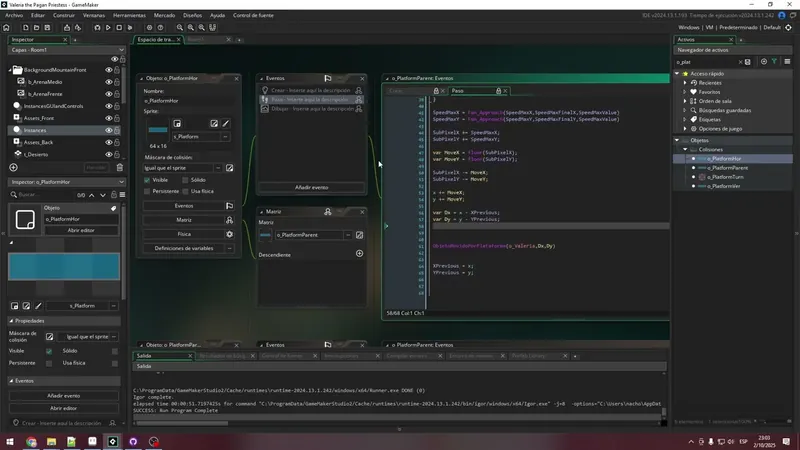
Task: Collapse BackgroundMountainFront folder
Action: tap(10, 70)
